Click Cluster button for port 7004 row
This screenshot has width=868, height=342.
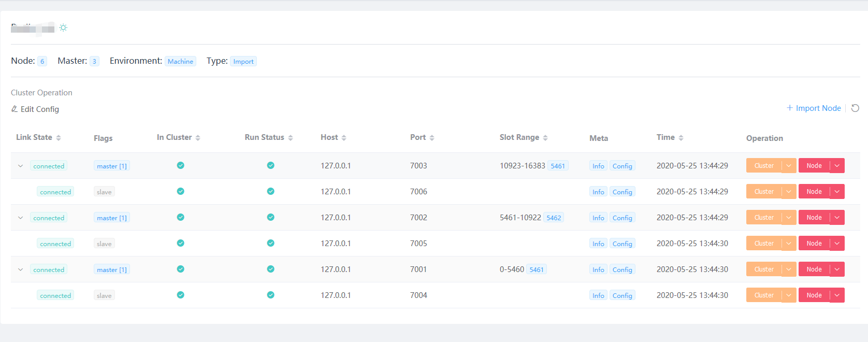764,295
